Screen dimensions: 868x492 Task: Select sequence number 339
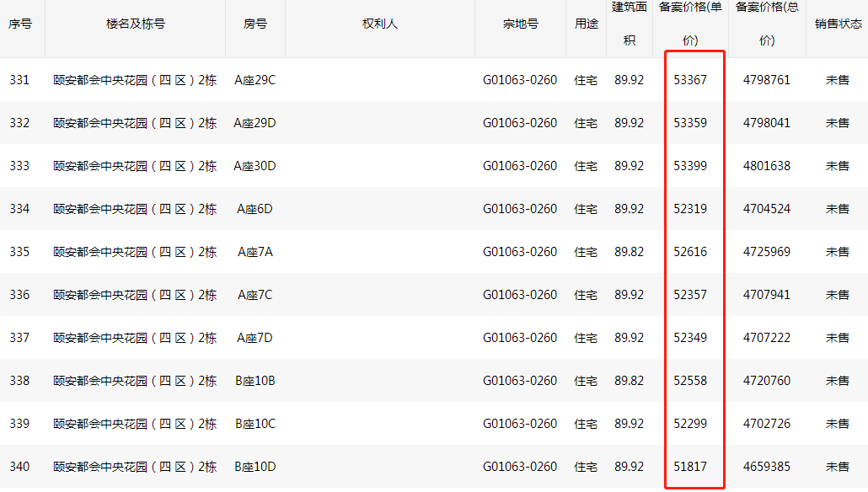click(x=19, y=424)
